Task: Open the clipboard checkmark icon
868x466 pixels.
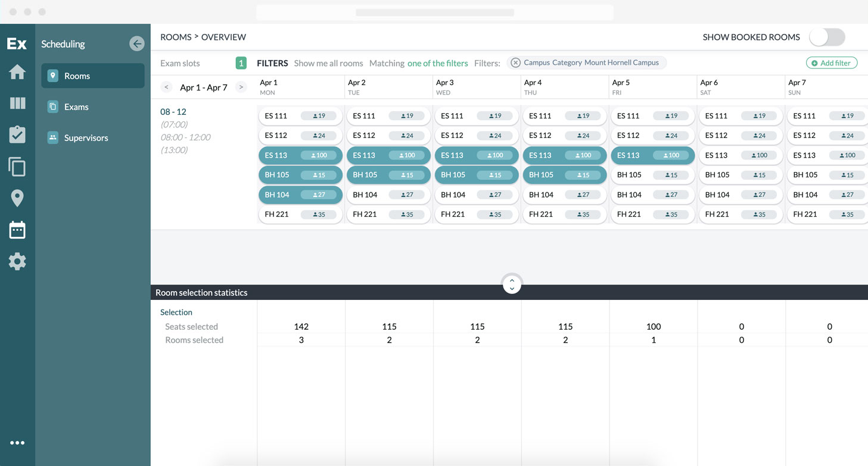Action: pyautogui.click(x=17, y=135)
